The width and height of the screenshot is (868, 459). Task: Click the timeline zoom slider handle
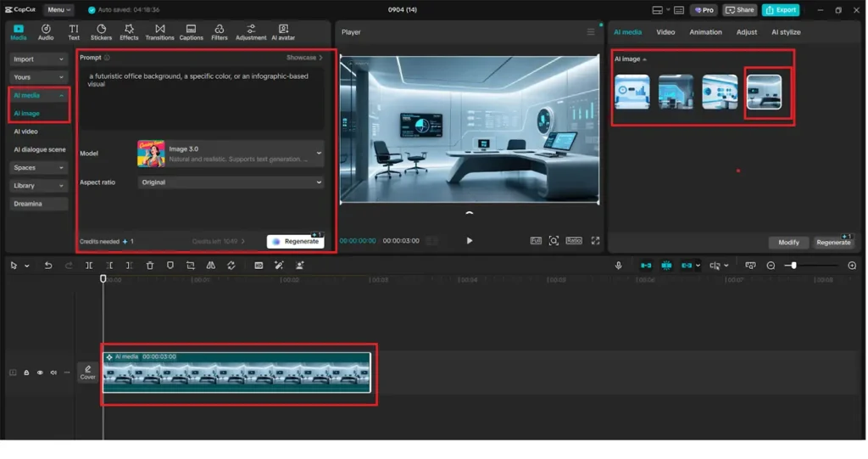[793, 266]
